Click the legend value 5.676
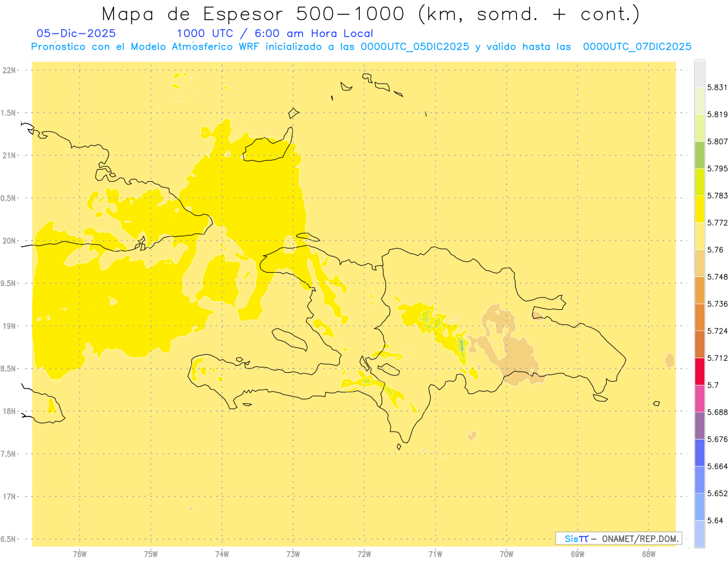This screenshot has width=728, height=562. [718, 440]
